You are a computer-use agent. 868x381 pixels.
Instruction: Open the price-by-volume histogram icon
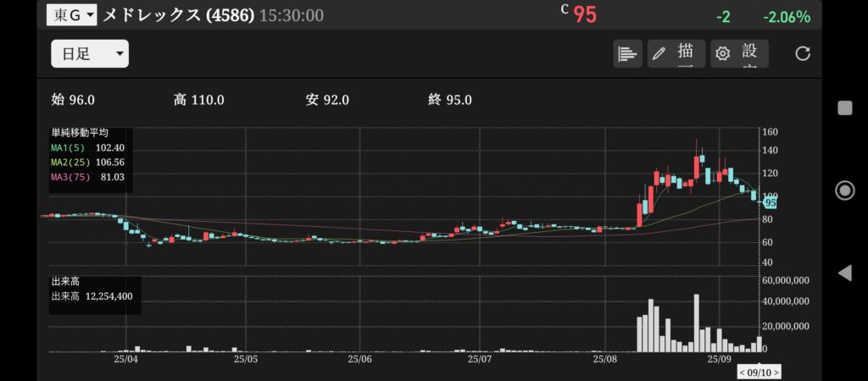627,53
